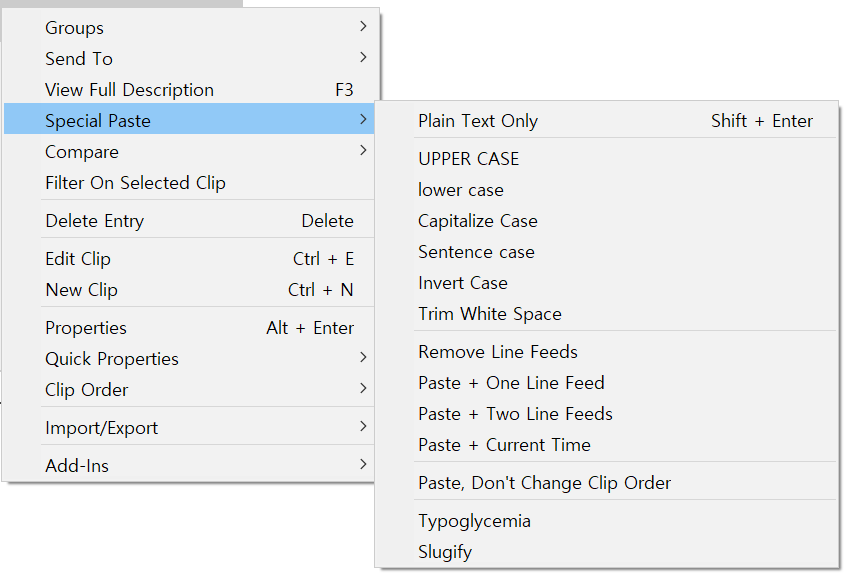Choose Delete Entry from the menu
Viewport: 855px width, 588px height.
(95, 221)
